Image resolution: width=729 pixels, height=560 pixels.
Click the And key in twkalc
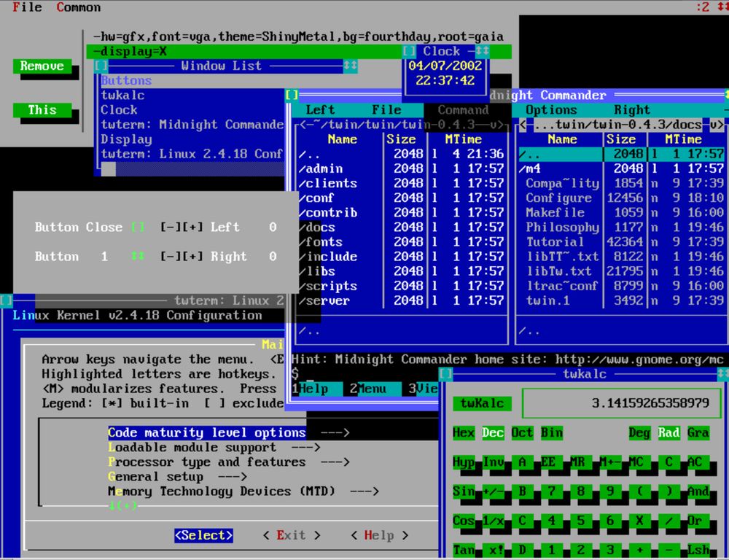pyautogui.click(x=698, y=491)
